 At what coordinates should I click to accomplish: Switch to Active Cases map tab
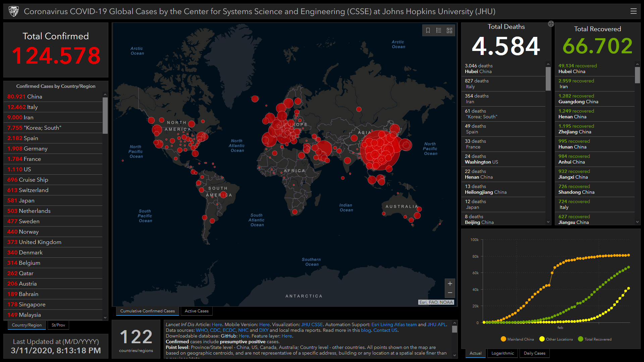tap(197, 311)
